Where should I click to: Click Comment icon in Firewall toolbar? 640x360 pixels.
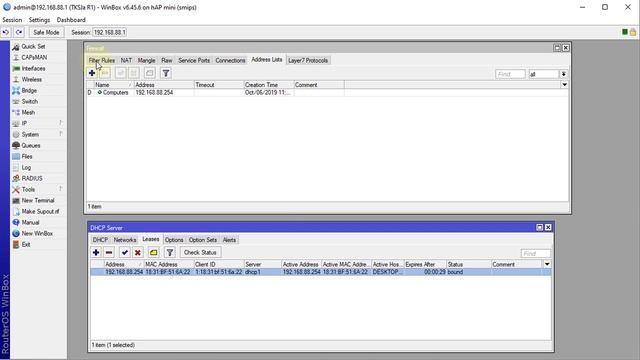149,73
